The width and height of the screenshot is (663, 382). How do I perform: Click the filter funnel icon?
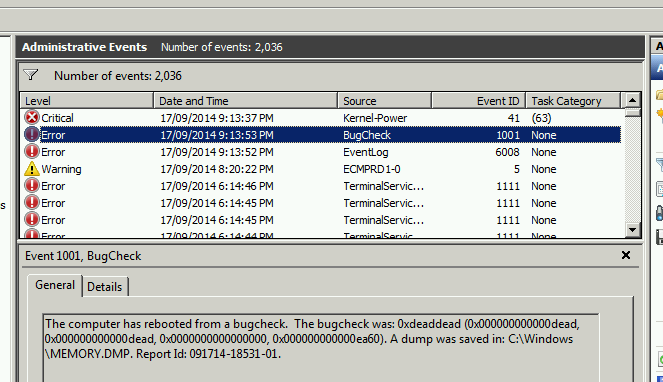(x=31, y=75)
